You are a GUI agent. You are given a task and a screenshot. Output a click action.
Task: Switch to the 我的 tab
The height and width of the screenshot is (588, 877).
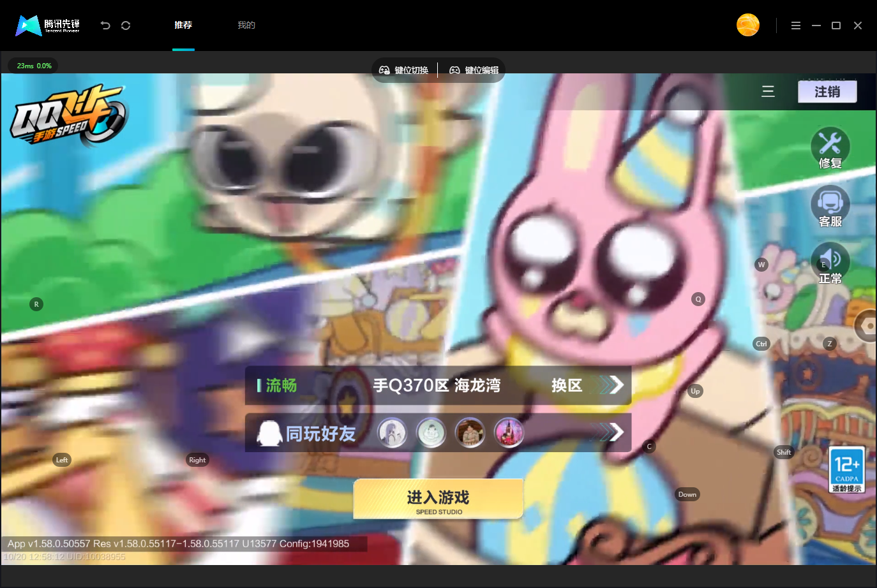tap(246, 25)
